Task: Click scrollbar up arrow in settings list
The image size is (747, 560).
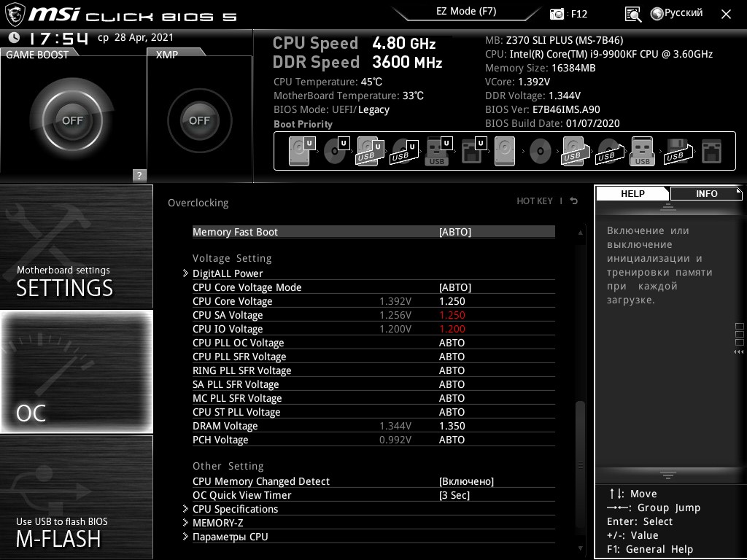Action: (580, 233)
